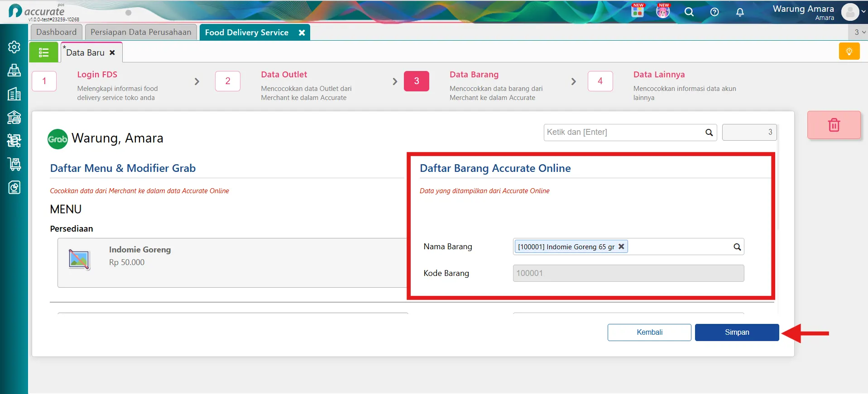868x394 pixels.
Task: Open the inventory stock sidebar module
Action: coord(14,141)
